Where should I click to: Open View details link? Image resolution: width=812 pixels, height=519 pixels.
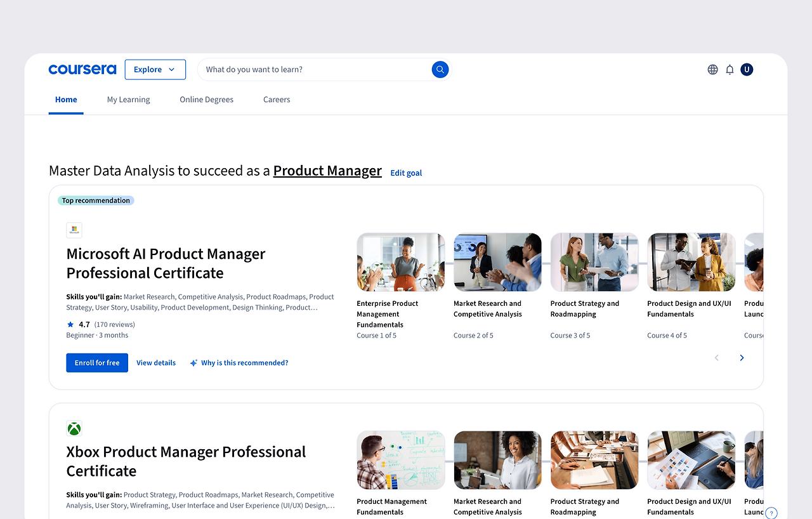(156, 363)
